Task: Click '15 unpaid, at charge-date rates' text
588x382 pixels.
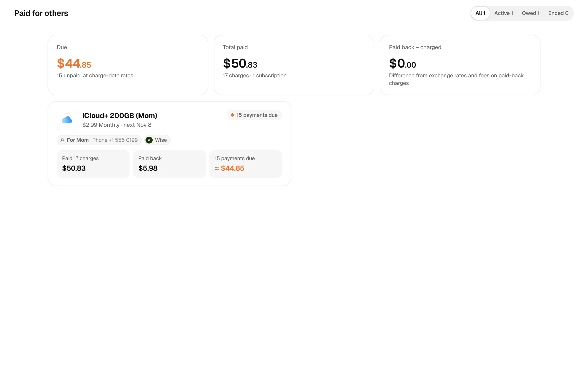Action: click(x=95, y=75)
